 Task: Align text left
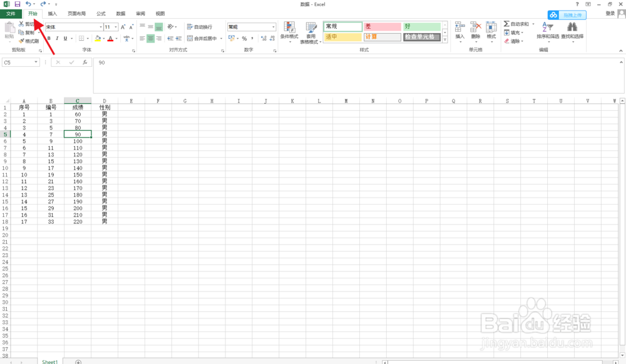click(x=142, y=39)
